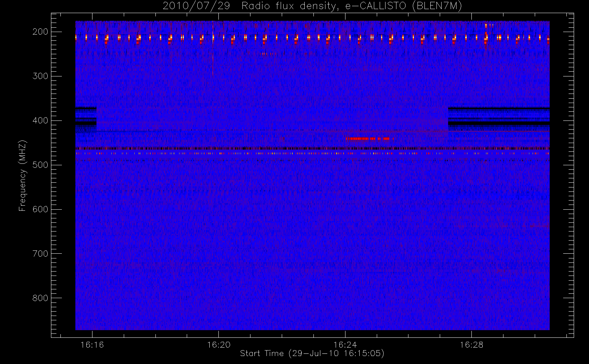
Task: Click the 800 frequency tick label
Action: (40, 298)
